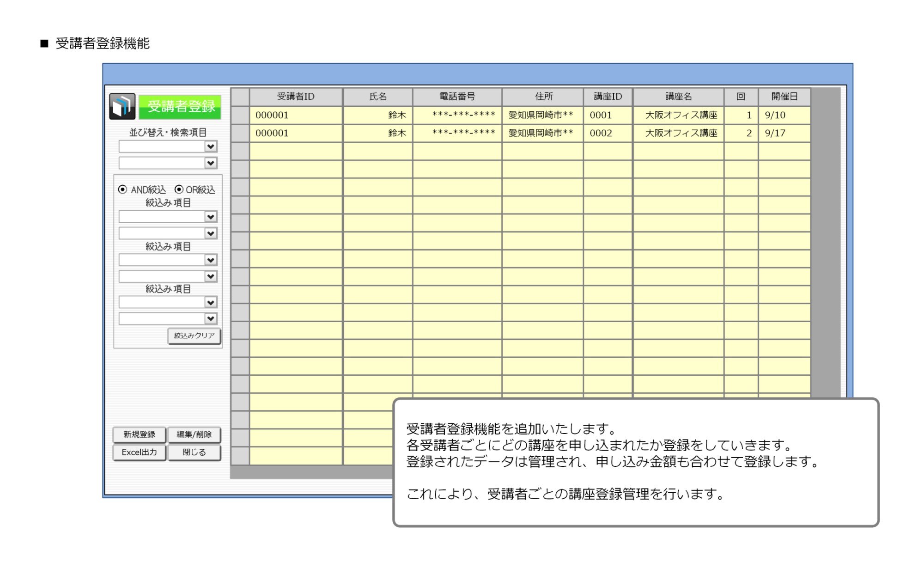Click 鈴木 name in the 9/17 row
Image resolution: width=924 pixels, height=574 pixels.
tap(378, 133)
